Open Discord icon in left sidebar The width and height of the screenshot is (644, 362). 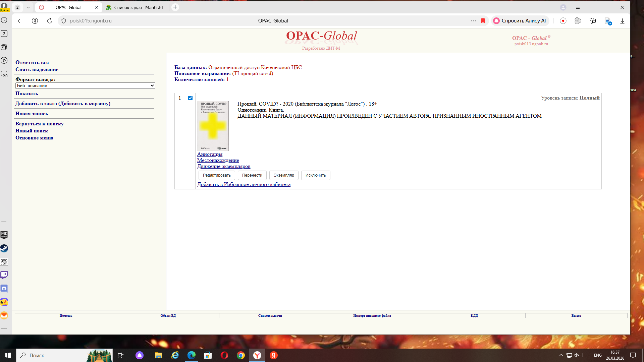(4, 289)
